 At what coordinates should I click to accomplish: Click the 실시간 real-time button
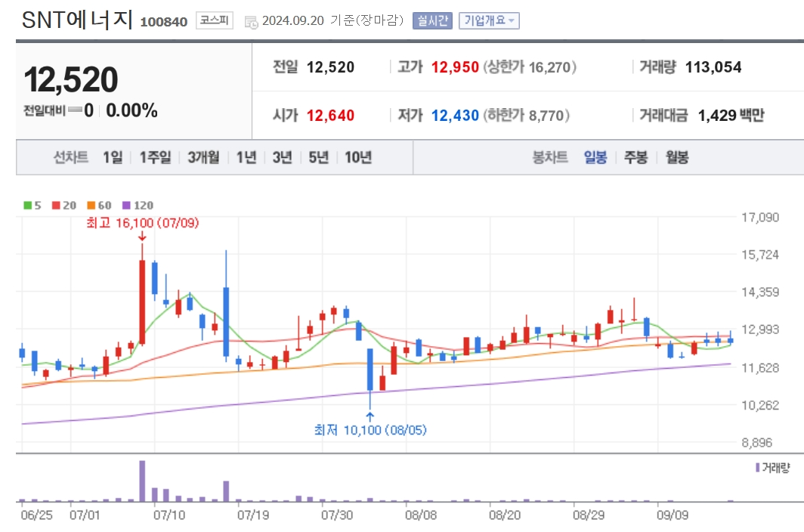tap(432, 20)
